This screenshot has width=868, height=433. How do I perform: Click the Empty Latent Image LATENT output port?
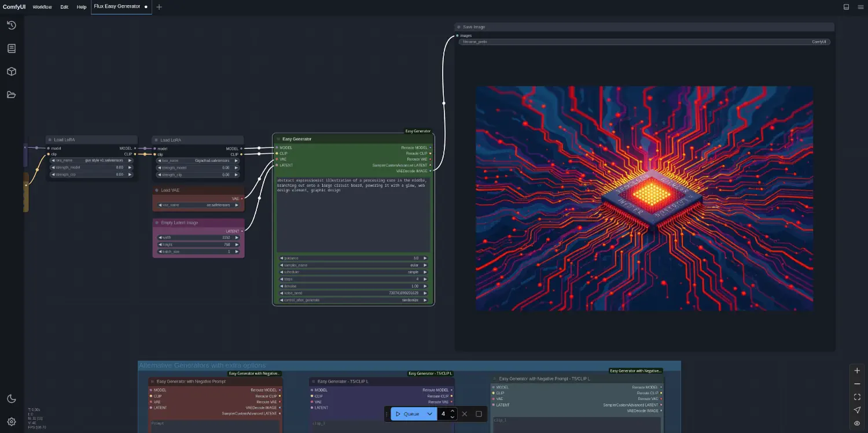point(242,231)
